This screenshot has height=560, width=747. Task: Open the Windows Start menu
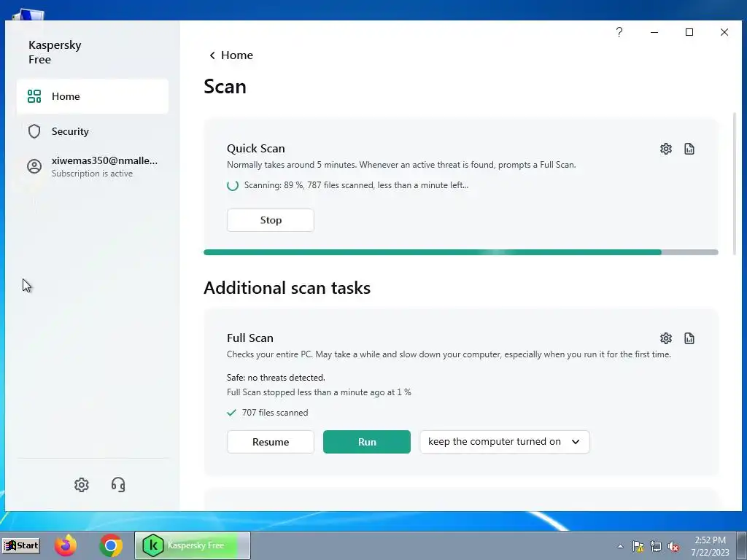coord(21,545)
